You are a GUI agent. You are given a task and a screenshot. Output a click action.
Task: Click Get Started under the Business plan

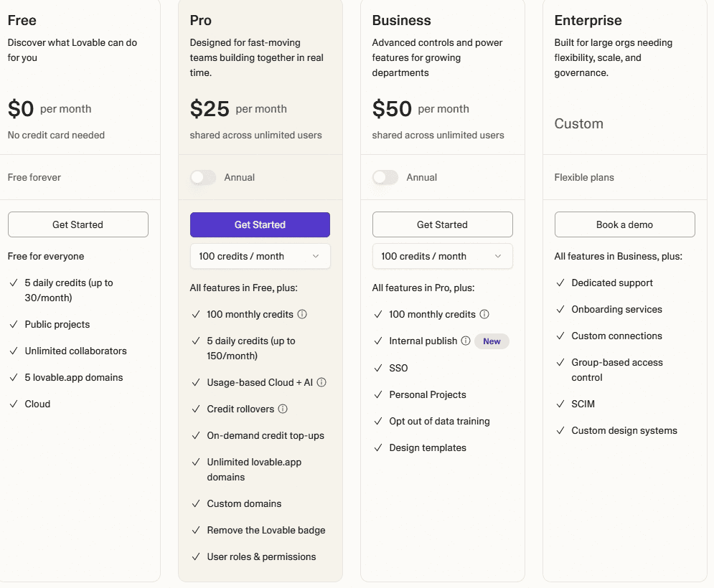pyautogui.click(x=442, y=224)
